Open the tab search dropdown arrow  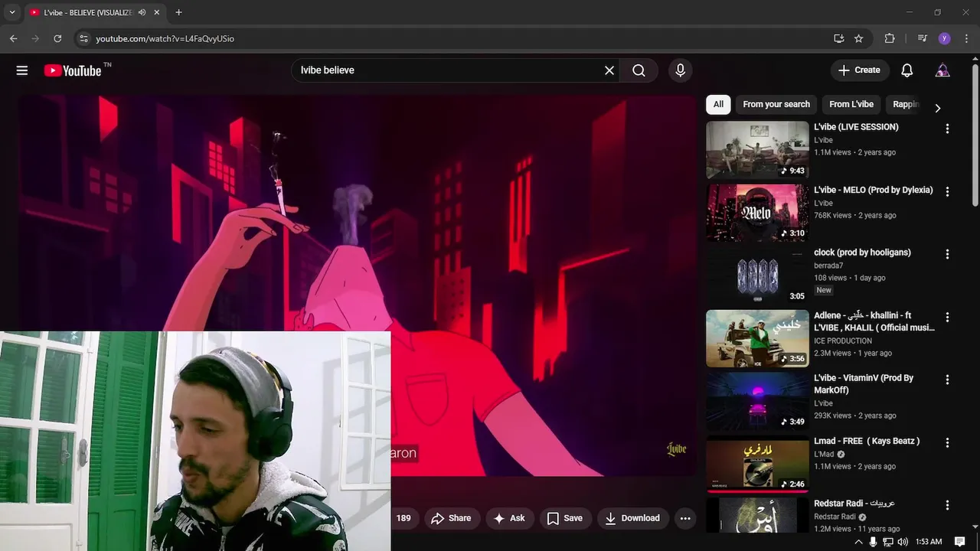tap(11, 12)
